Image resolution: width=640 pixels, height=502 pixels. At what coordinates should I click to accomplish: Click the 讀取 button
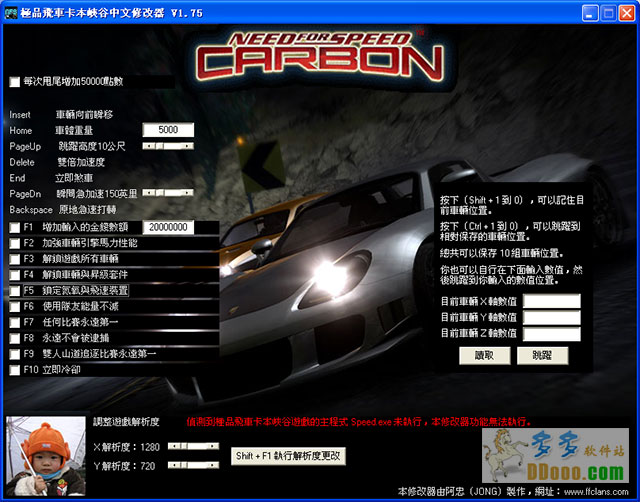[x=484, y=355]
